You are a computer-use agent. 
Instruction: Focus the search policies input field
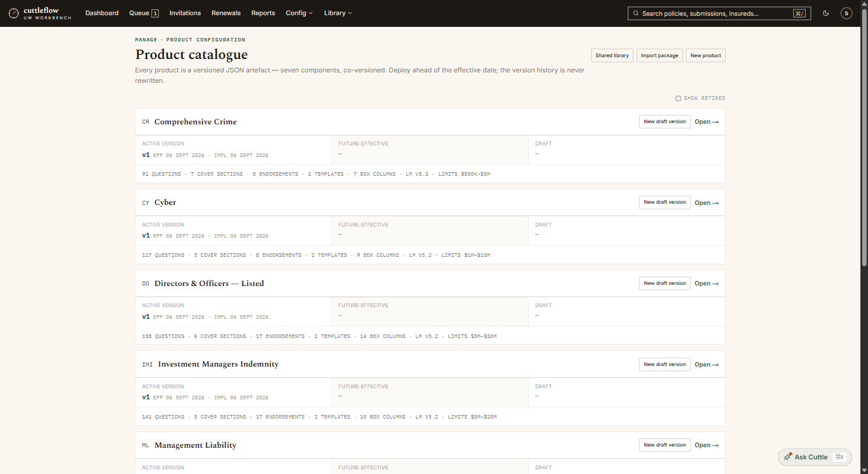pyautogui.click(x=719, y=13)
